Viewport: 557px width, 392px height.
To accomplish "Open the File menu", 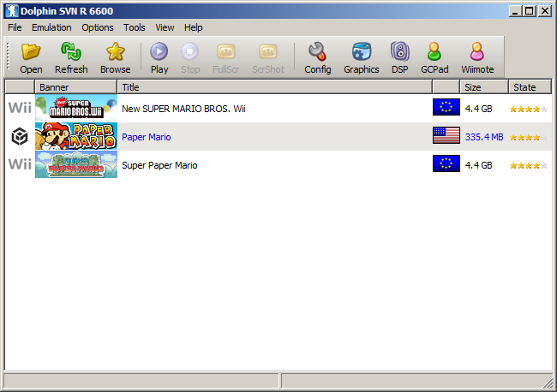I will 15,27.
